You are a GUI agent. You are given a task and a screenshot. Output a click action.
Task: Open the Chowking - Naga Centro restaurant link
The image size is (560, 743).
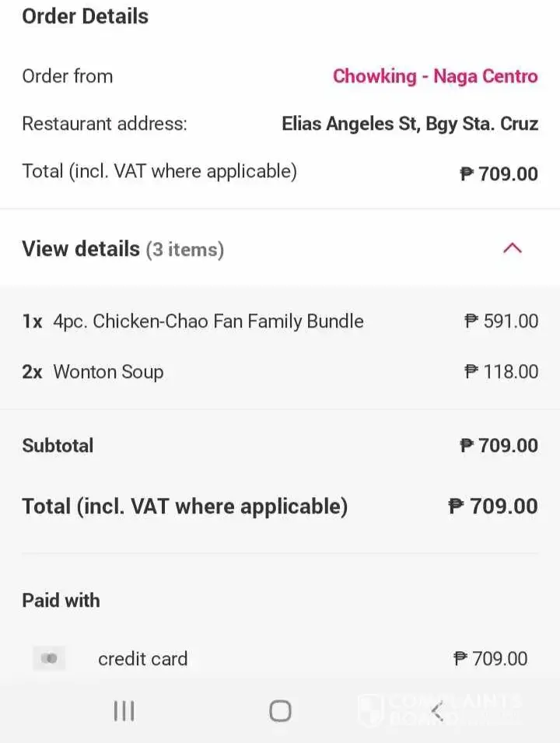(435, 76)
